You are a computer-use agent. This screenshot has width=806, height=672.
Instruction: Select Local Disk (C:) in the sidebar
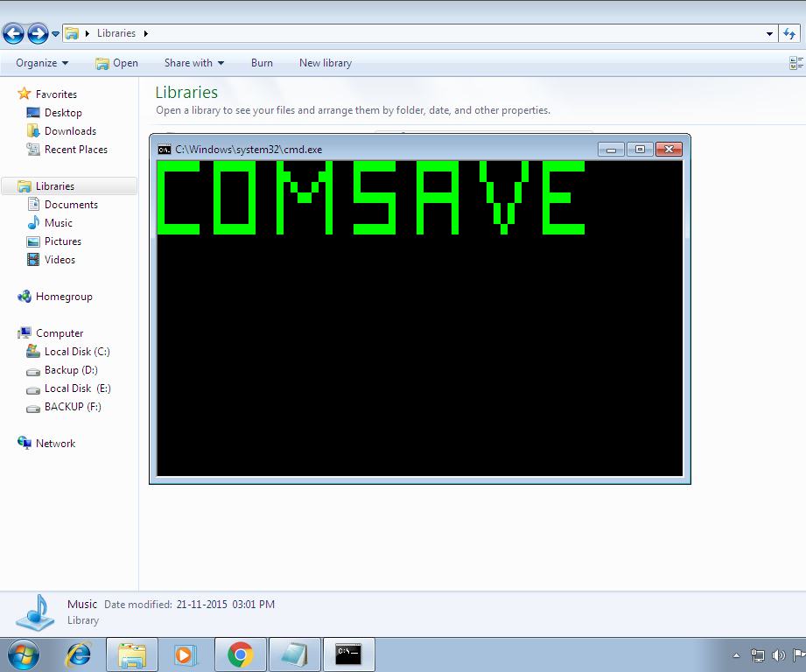78,351
